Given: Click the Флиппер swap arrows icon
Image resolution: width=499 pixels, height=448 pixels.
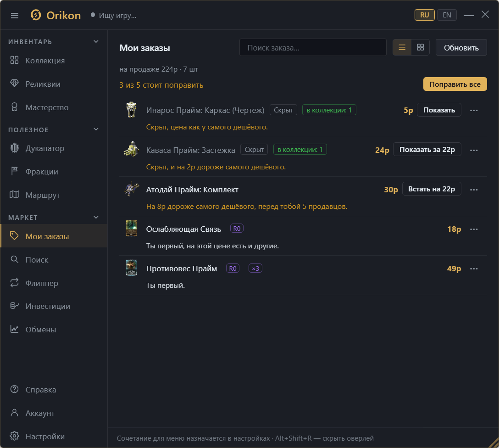Looking at the screenshot, I should (x=14, y=283).
